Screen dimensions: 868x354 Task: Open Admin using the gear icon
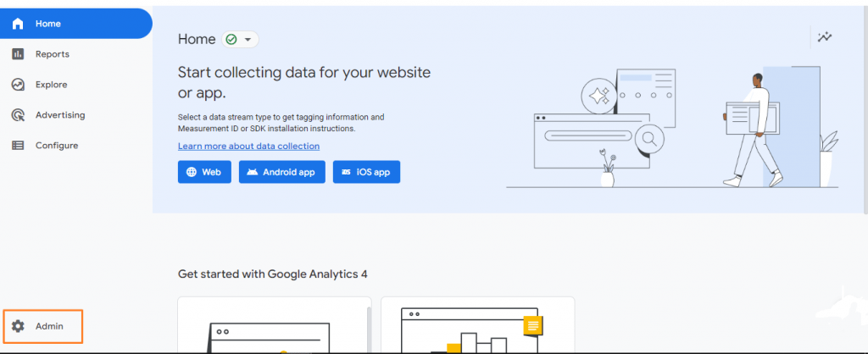(18, 326)
